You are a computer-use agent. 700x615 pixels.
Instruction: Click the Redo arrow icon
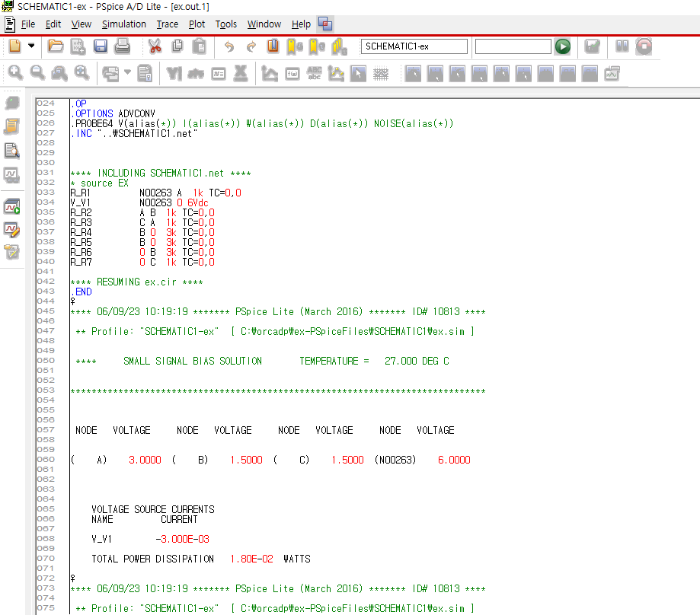click(251, 46)
